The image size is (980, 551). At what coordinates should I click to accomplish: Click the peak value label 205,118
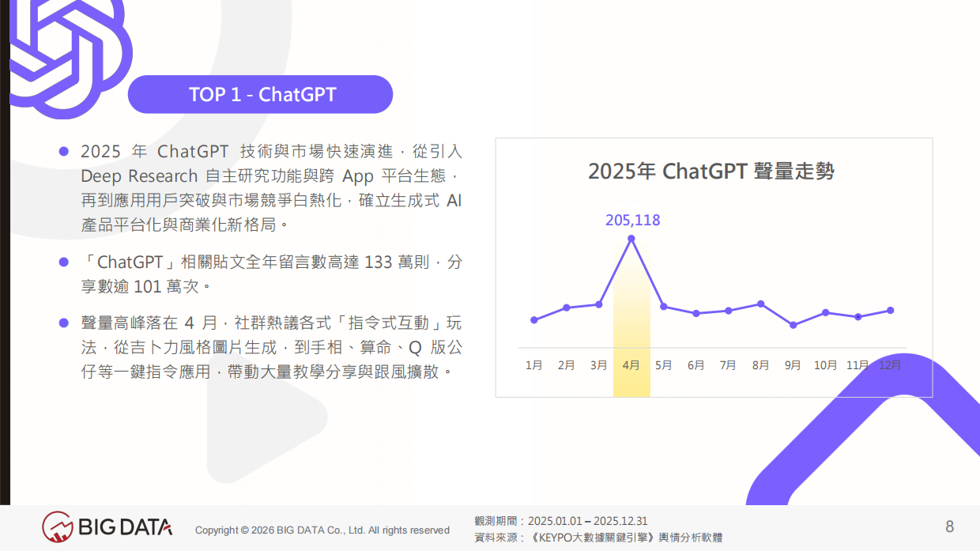coord(632,221)
